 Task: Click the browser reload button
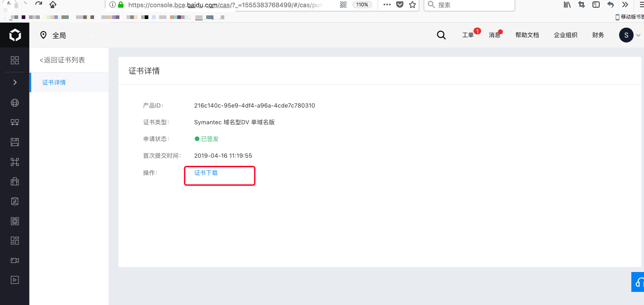click(38, 5)
